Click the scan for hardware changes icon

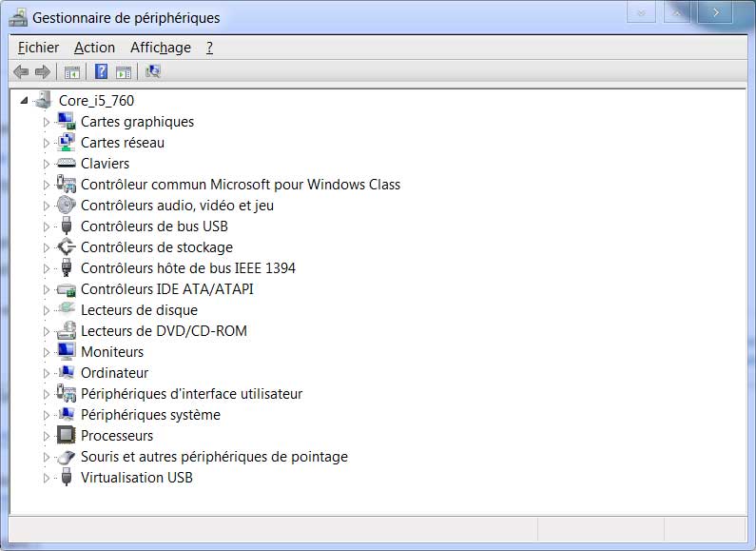coord(153,72)
